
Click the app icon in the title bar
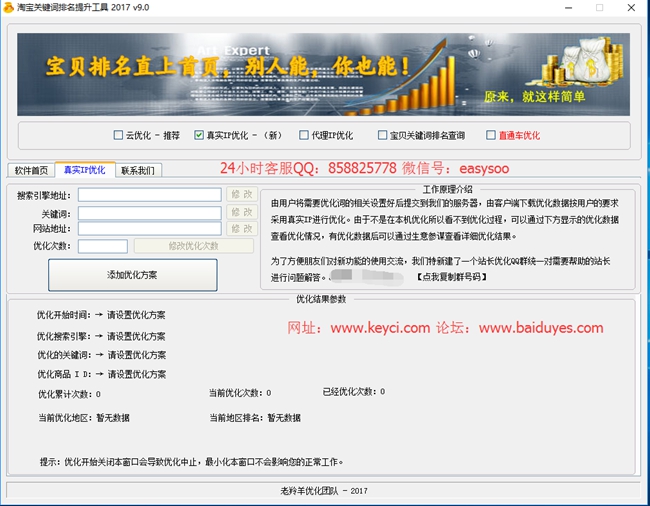[8, 7]
